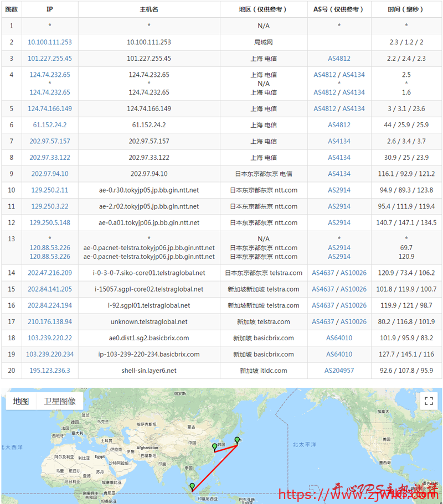
Task: Open the AS4637 link on hop 14
Action: click(323, 272)
